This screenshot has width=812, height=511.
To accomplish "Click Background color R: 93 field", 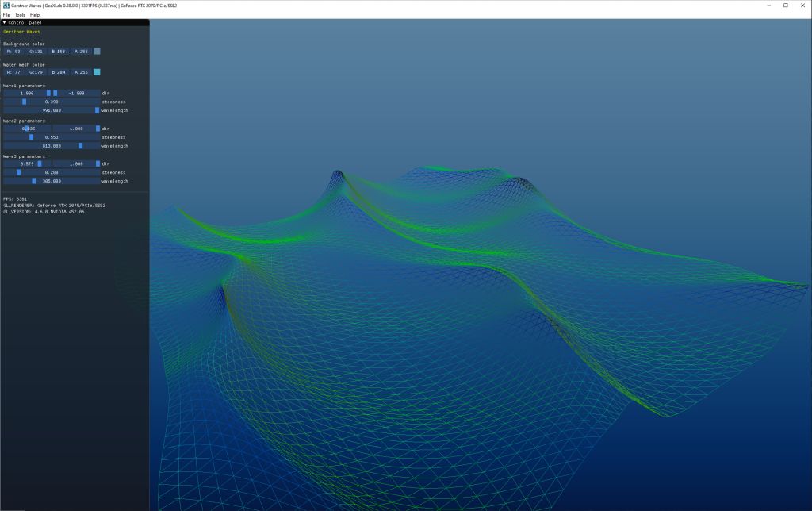I will [13, 52].
